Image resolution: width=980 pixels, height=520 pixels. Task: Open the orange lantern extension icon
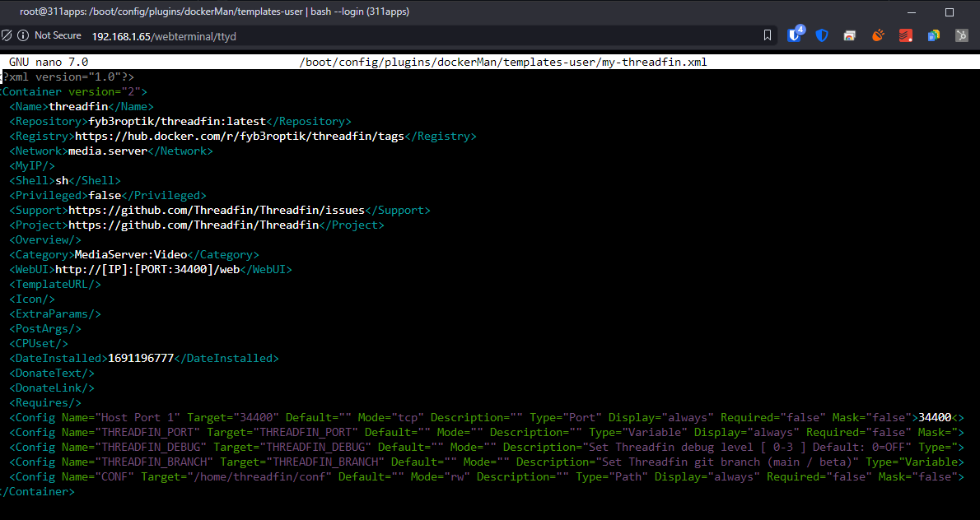coord(878,35)
